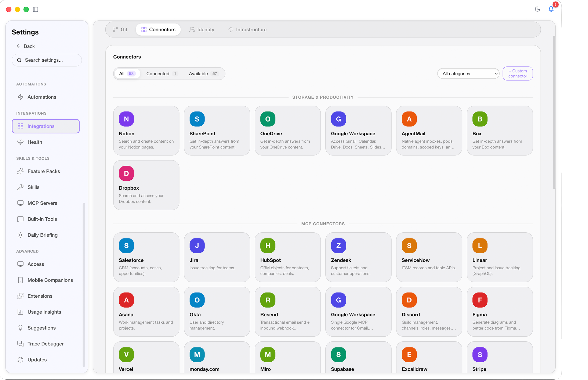Open Mobile Companions settings

click(x=46, y=280)
